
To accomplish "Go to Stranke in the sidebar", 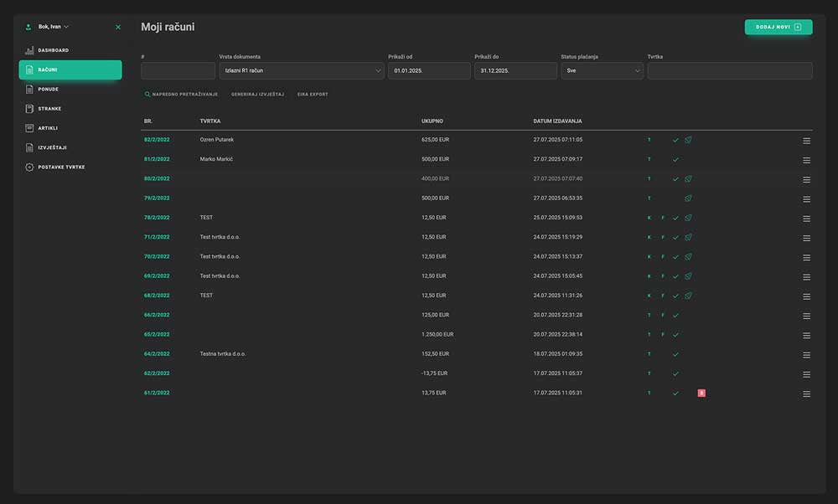I will tap(49, 109).
